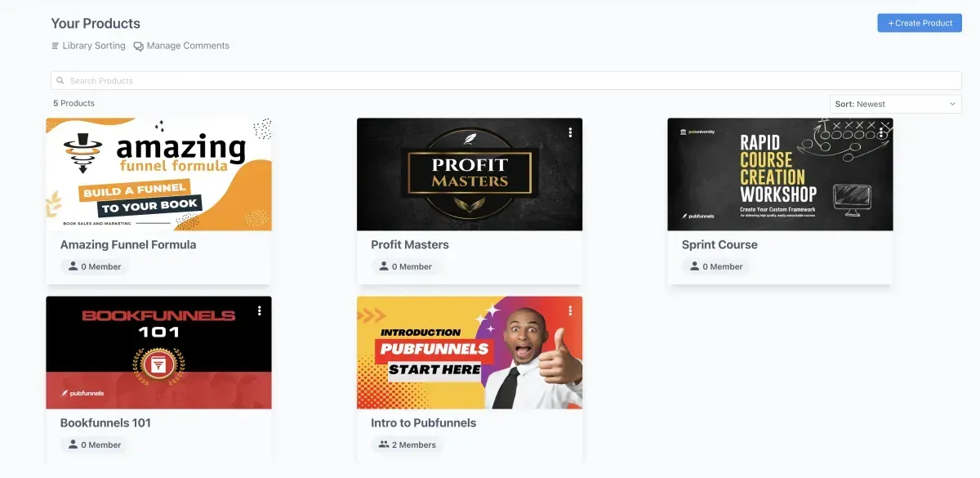Open three-dot menu on Intro to Pubfunnels card

[570, 310]
